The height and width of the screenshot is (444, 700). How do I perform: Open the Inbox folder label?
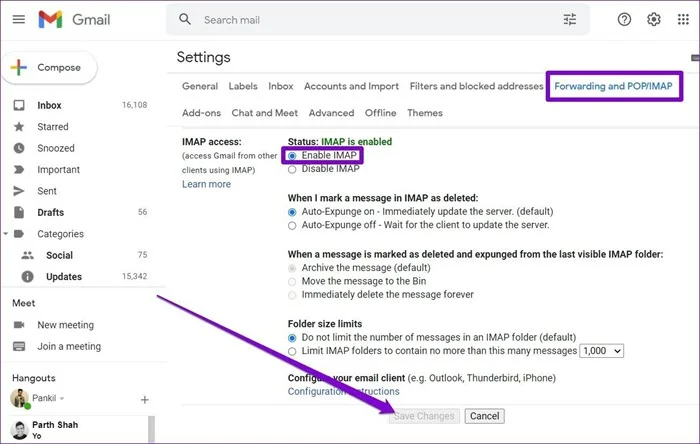49,105
